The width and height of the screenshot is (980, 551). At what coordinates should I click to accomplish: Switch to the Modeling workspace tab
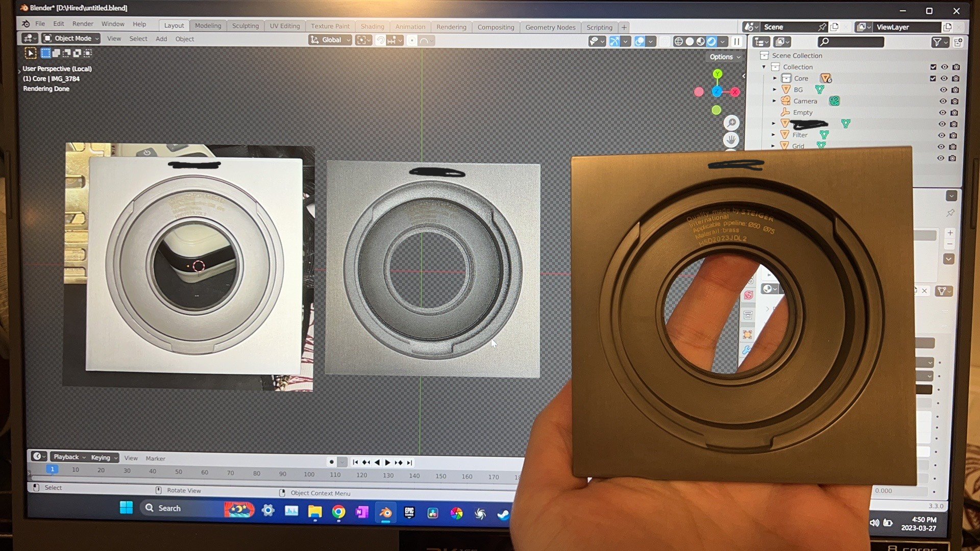pyautogui.click(x=208, y=26)
